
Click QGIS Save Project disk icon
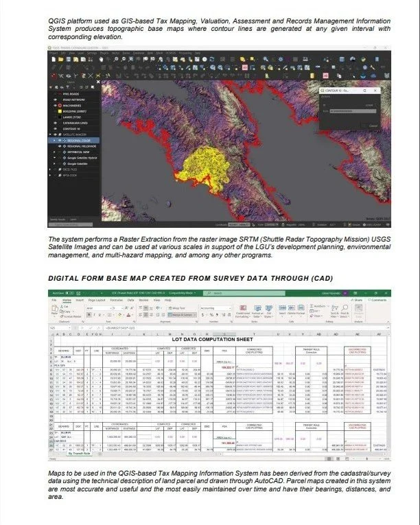pyautogui.click(x=69, y=59)
